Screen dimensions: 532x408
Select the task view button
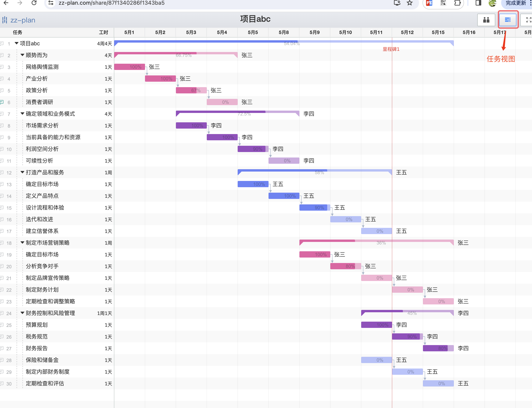pyautogui.click(x=508, y=20)
